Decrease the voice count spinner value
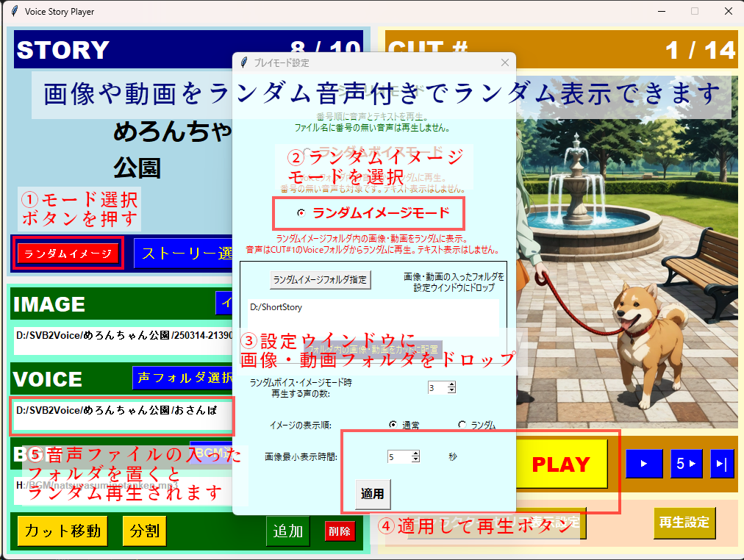The width and height of the screenshot is (744, 560). [x=451, y=390]
